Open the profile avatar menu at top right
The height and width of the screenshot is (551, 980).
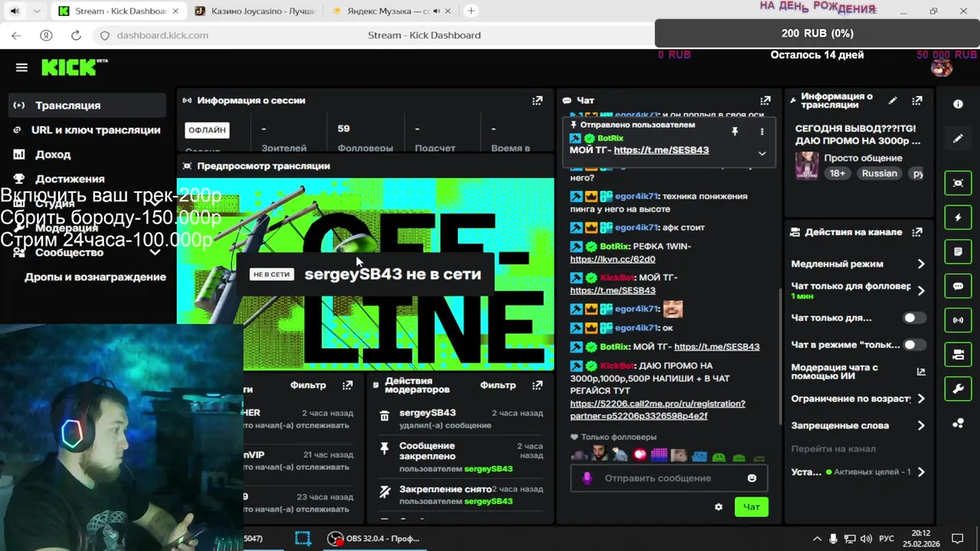tap(942, 67)
